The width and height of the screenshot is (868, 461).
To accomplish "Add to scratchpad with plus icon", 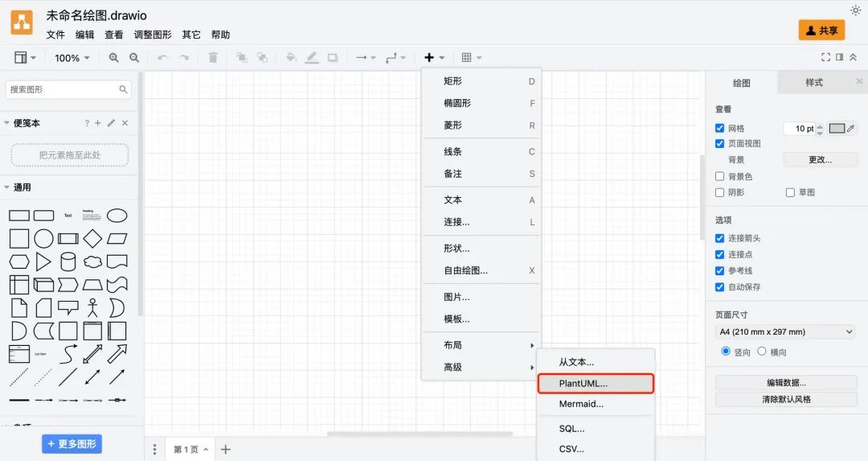I will (x=98, y=123).
